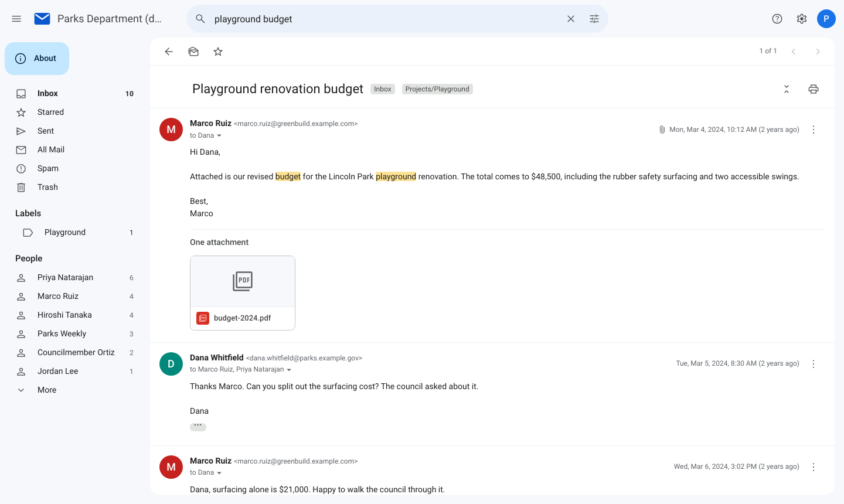Open the Trash folder
The height and width of the screenshot is (504, 844).
click(x=75, y=187)
